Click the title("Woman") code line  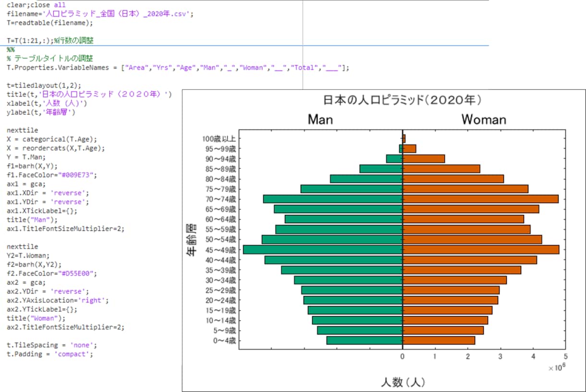point(36,318)
